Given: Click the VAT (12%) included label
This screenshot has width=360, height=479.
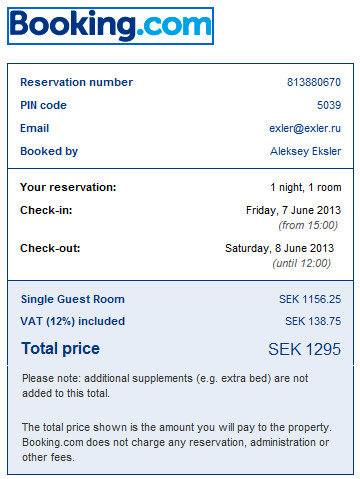Looking at the screenshot, I should [x=73, y=321].
